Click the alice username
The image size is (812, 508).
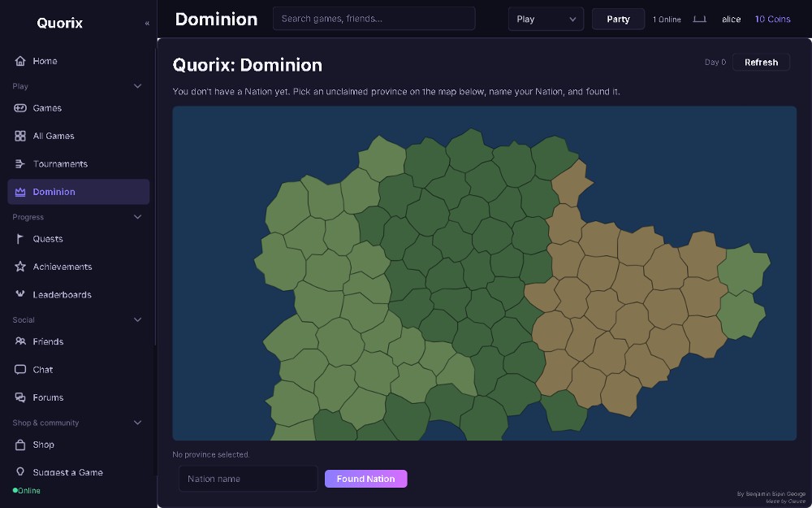tap(732, 20)
